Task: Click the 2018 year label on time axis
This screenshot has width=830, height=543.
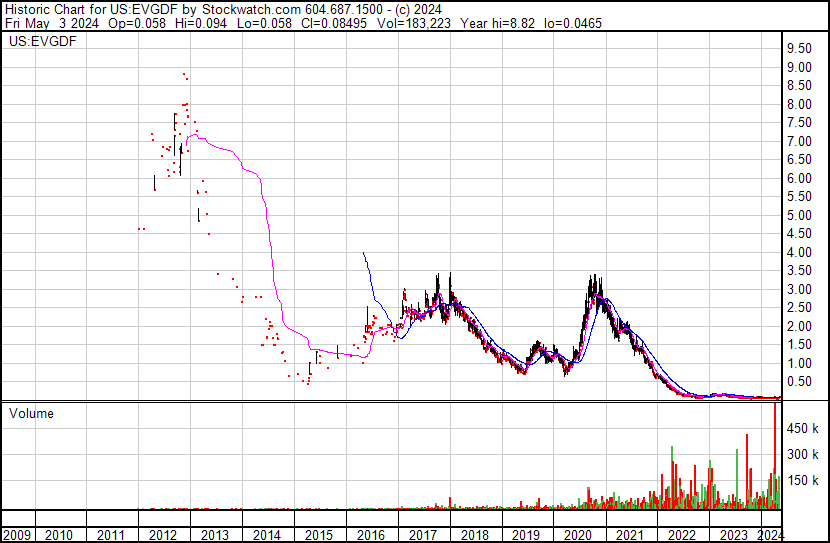Action: [474, 535]
